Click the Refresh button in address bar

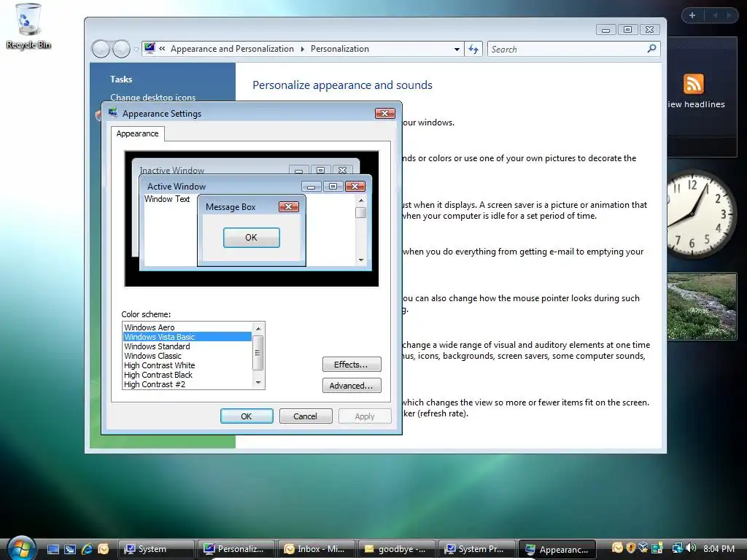pyautogui.click(x=473, y=49)
